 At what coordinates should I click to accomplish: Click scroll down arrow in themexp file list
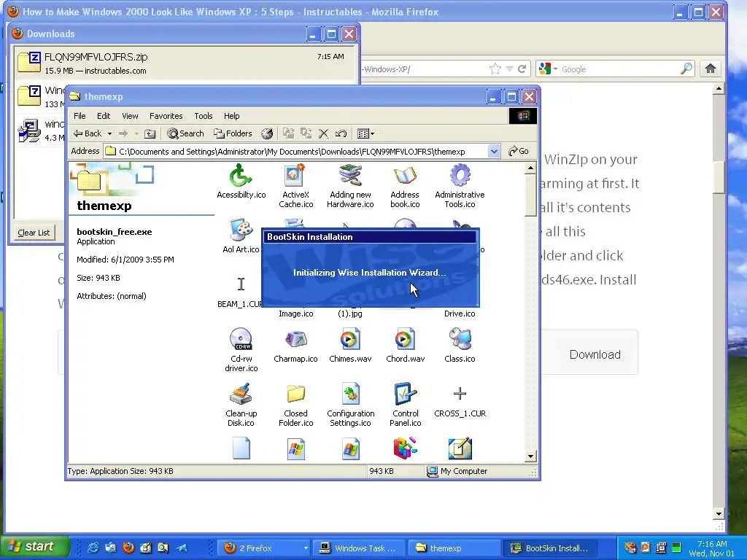[531, 456]
